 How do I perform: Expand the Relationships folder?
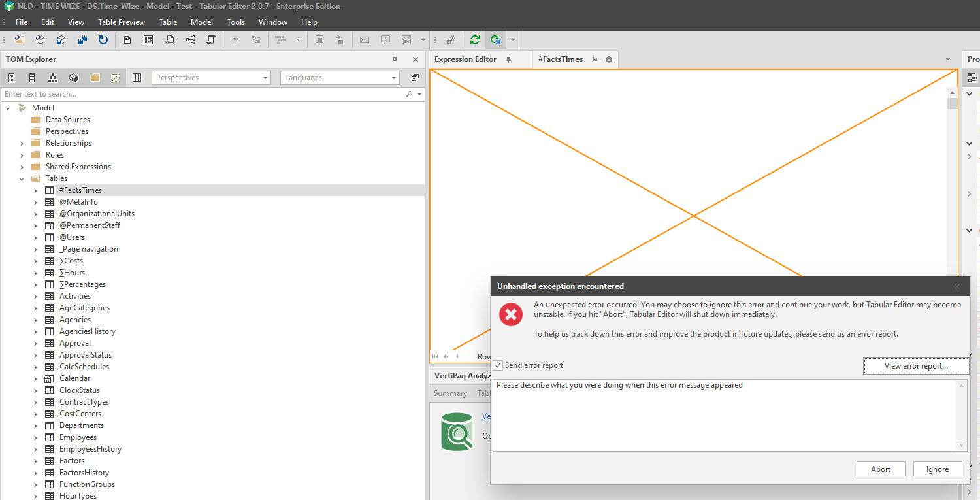coord(22,143)
